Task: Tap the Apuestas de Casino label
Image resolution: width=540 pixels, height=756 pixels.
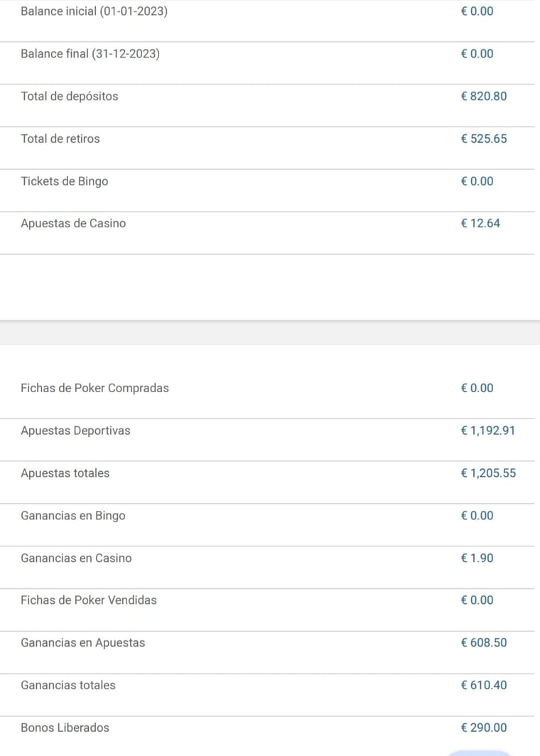Action: (73, 223)
